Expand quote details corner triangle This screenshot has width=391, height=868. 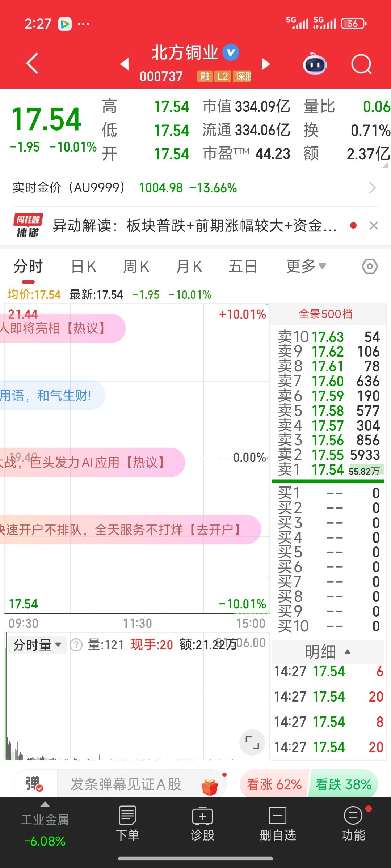point(385,165)
